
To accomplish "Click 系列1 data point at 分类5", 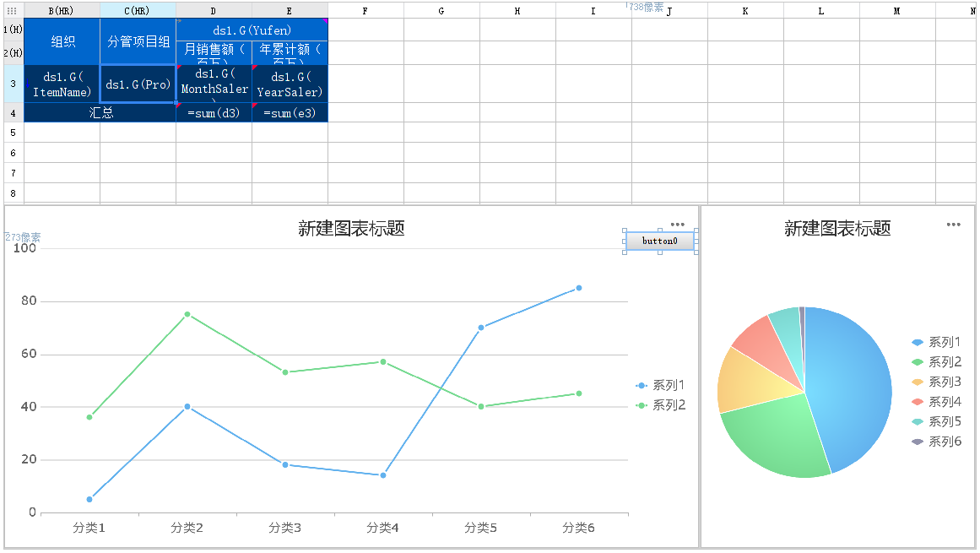I will [481, 328].
